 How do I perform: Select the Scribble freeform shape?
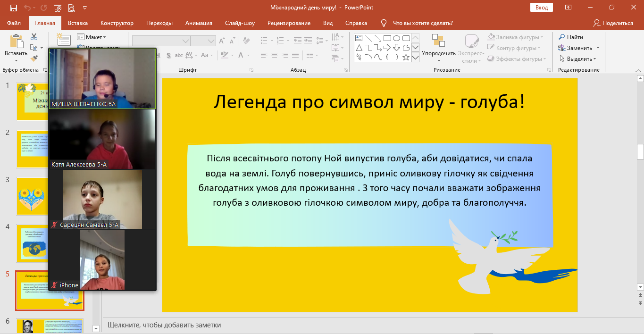(x=359, y=57)
